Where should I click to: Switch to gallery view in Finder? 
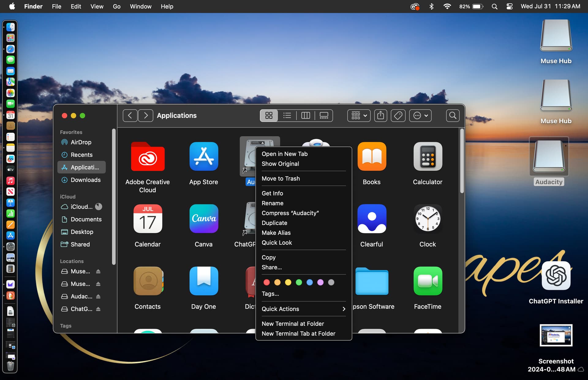pos(324,115)
